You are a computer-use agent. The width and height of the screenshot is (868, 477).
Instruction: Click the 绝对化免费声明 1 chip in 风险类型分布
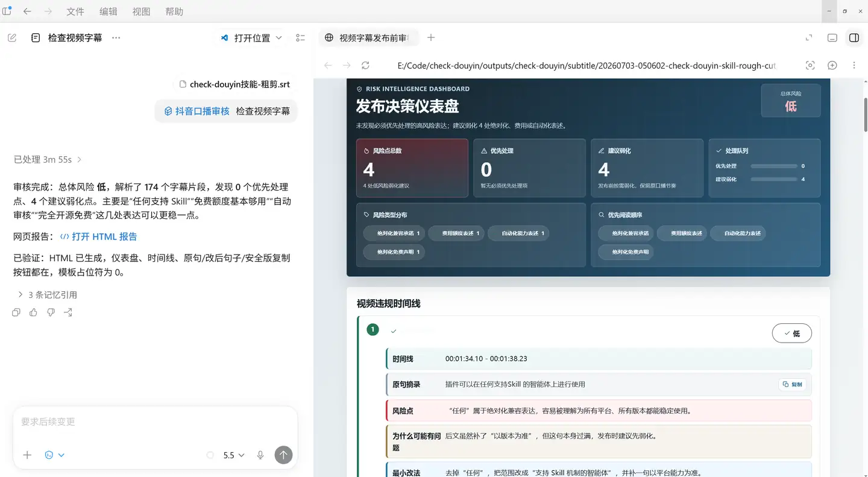point(394,252)
